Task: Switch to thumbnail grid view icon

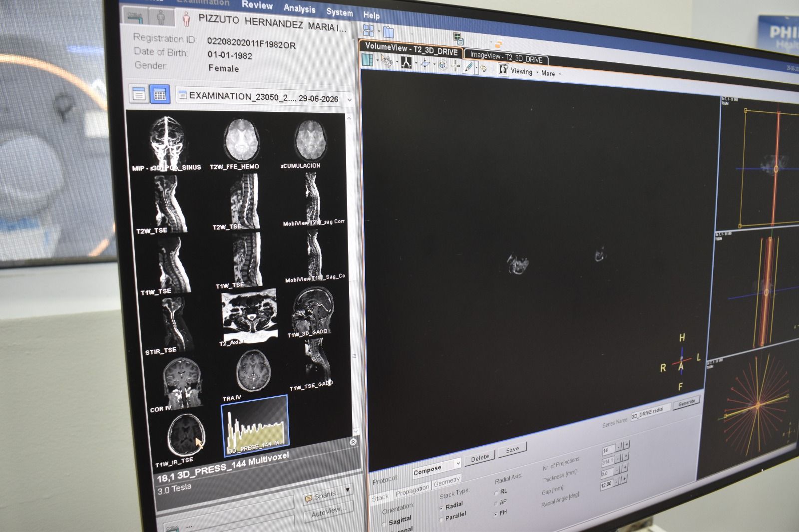Action: coord(160,94)
